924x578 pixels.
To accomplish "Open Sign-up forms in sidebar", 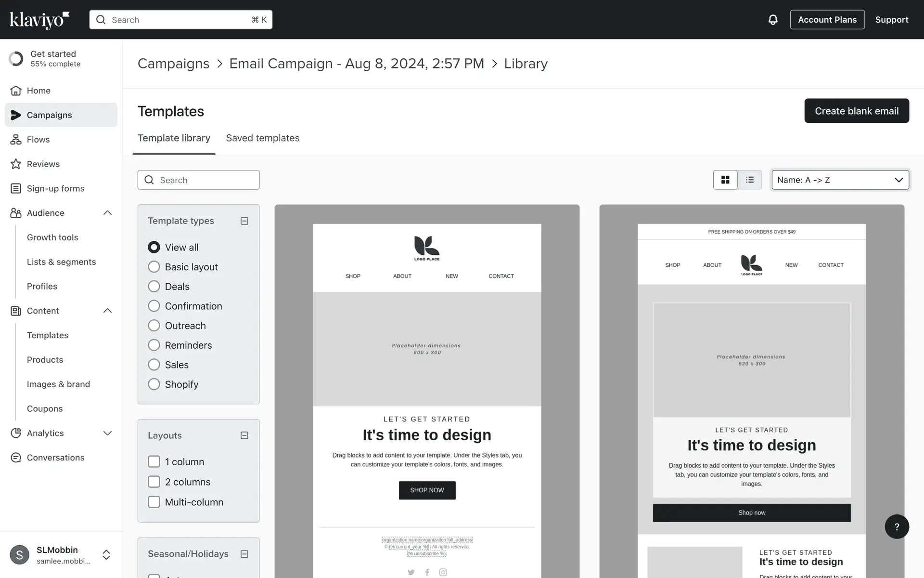I will pyautogui.click(x=55, y=189).
